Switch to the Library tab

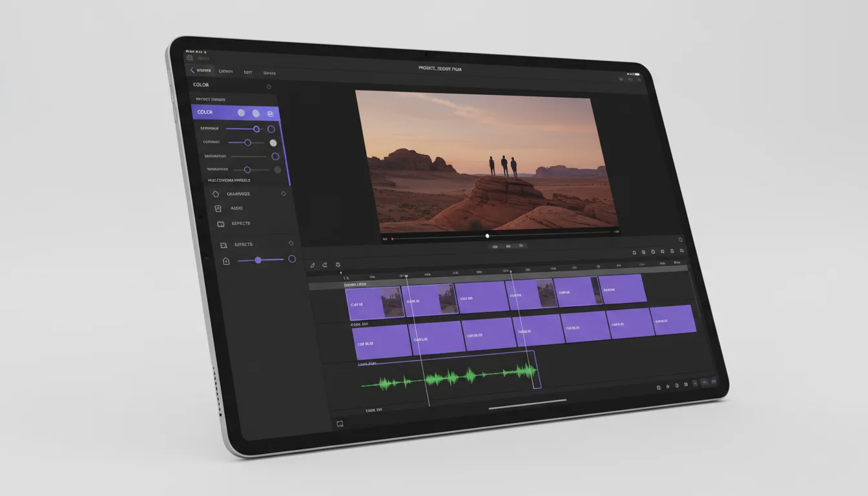pyautogui.click(x=225, y=72)
